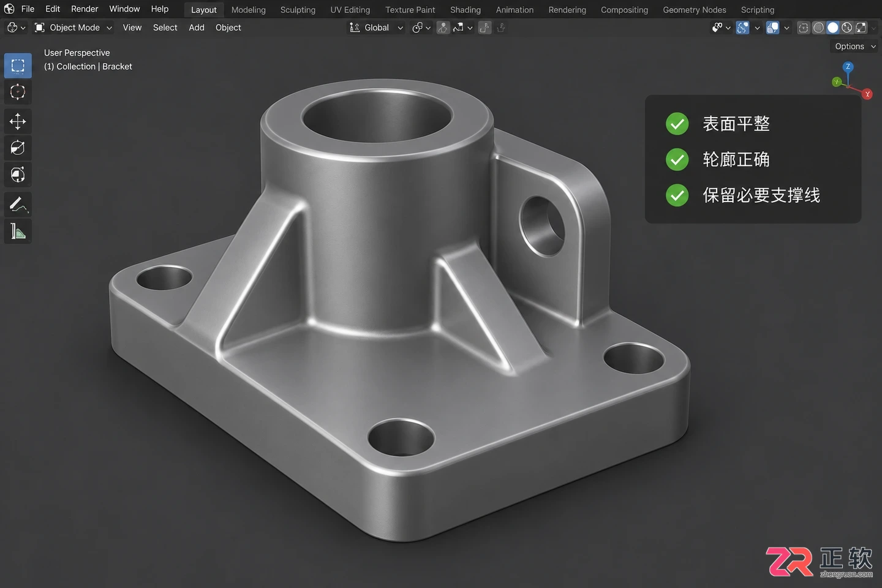882x588 pixels.
Task: Switch to Solid viewport shading
Action: [833, 28]
